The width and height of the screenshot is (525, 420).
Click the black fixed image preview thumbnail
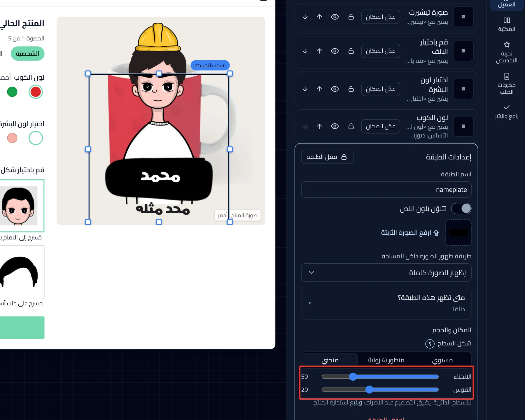[458, 233]
